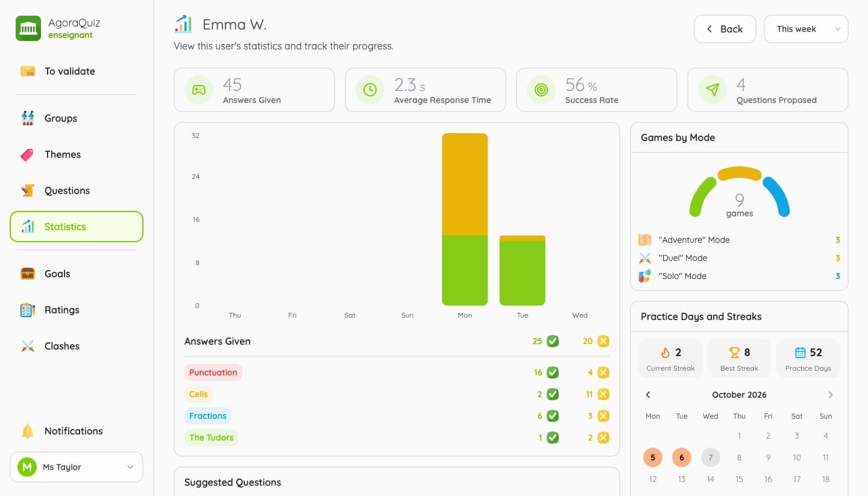The height and width of the screenshot is (496, 868).
Task: Toggle the green correct answers checkmark total
Action: 552,341
